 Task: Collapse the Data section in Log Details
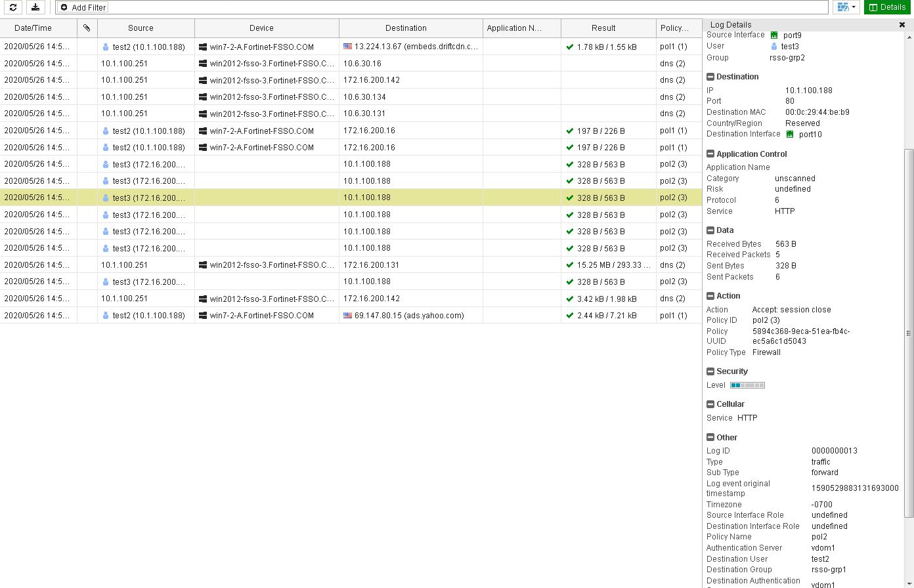click(710, 230)
